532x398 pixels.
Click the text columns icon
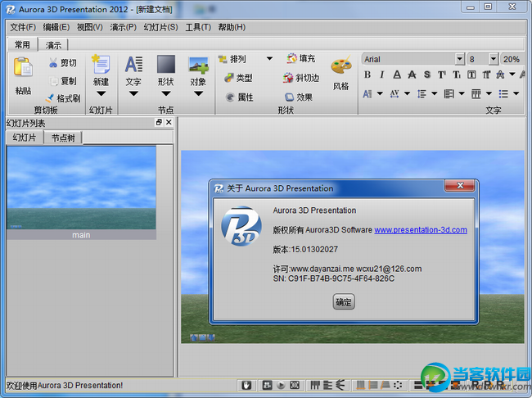pyautogui.click(x=476, y=93)
